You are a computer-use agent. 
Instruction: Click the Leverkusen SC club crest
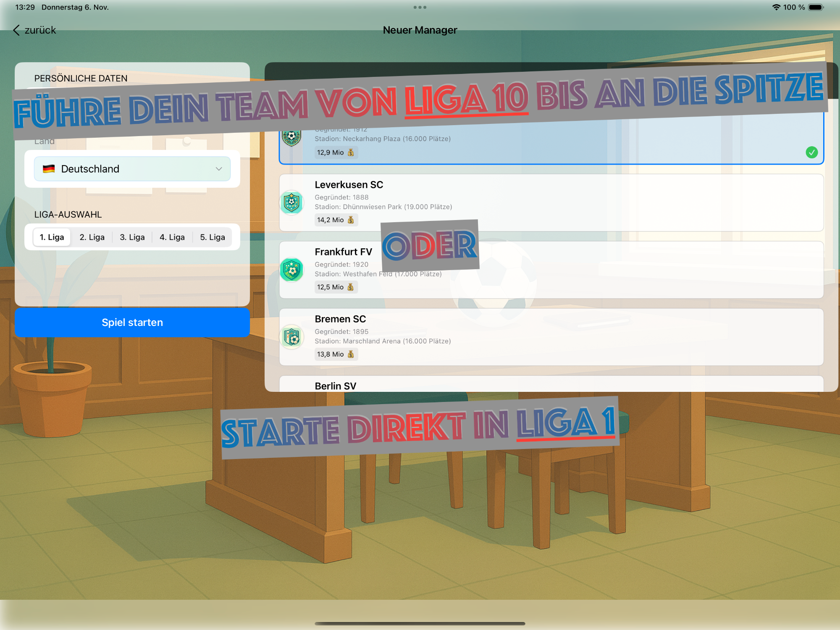pos(291,202)
